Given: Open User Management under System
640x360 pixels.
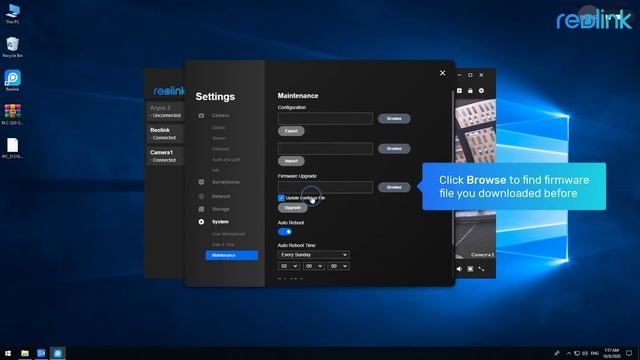Looking at the screenshot, I should (x=229, y=234).
